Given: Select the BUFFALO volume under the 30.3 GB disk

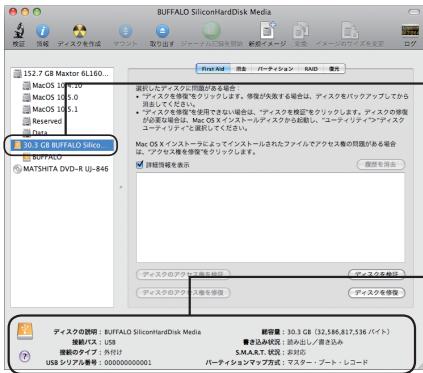Looking at the screenshot, I should (62, 157).
